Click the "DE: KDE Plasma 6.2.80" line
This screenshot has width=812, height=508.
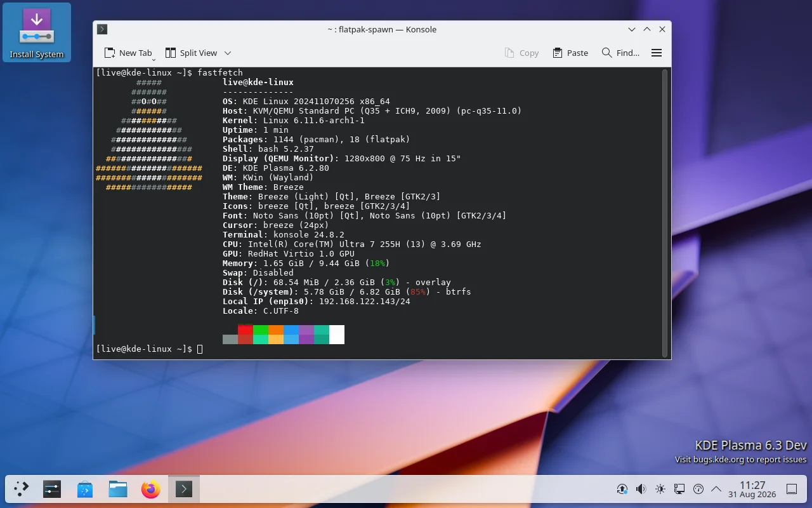tap(276, 168)
